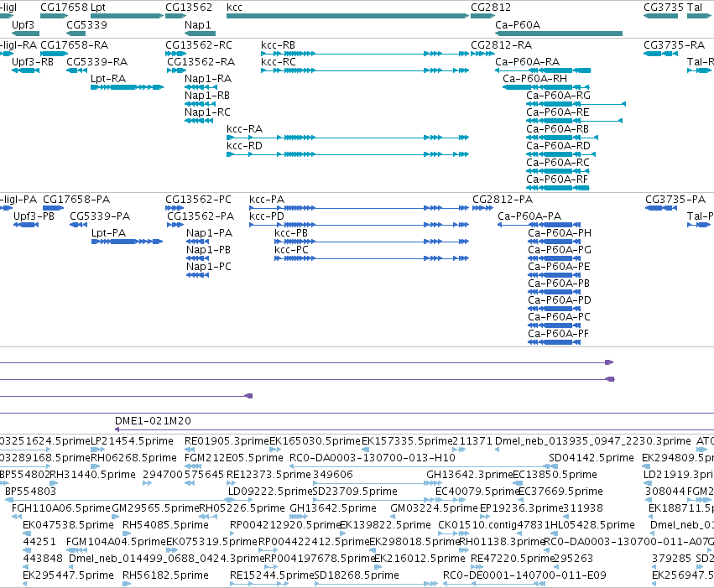Select the LD09222.5prime EST label
The image size is (714, 588).
click(x=270, y=492)
